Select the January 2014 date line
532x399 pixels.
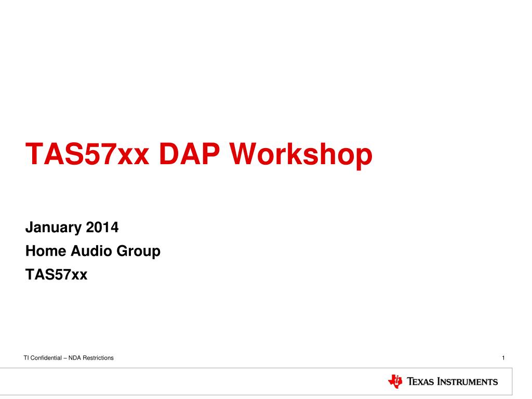72,228
